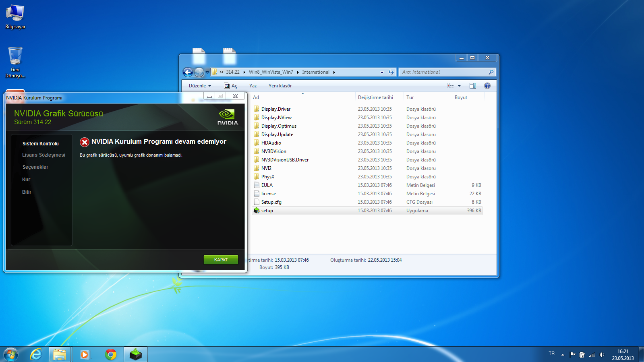
Task: Refresh the Explorer folder view
Action: pyautogui.click(x=391, y=72)
